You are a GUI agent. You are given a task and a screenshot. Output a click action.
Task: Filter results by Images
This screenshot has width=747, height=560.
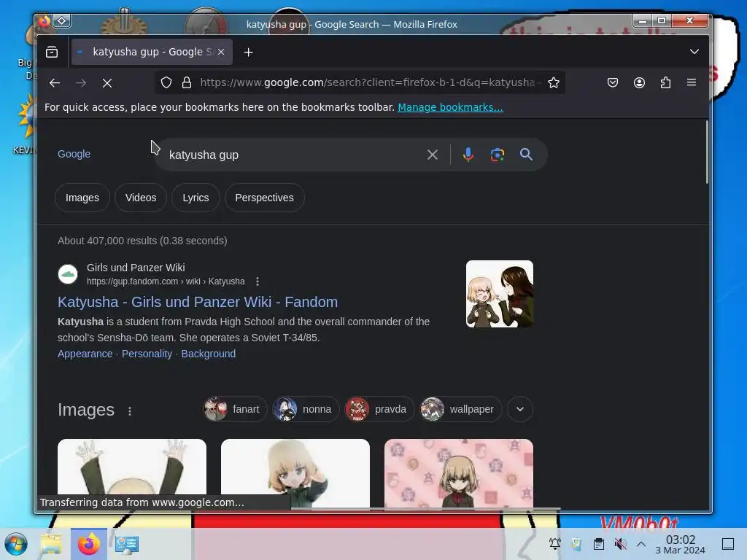pos(82,198)
